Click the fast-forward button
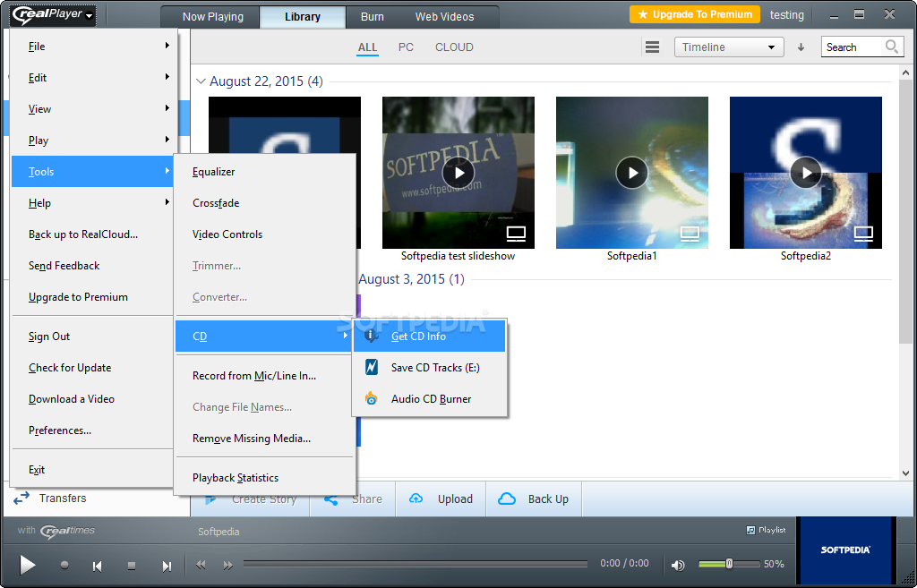The image size is (917, 588). click(x=228, y=565)
